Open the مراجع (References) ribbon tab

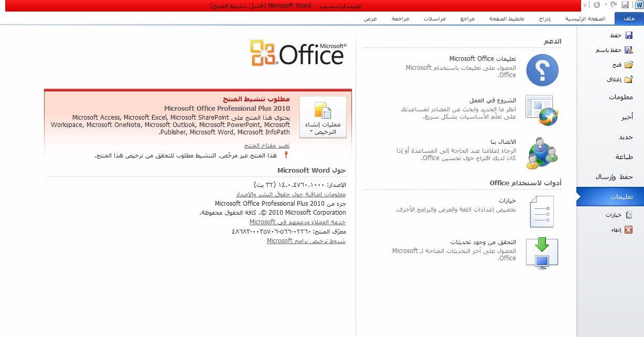tap(468, 18)
